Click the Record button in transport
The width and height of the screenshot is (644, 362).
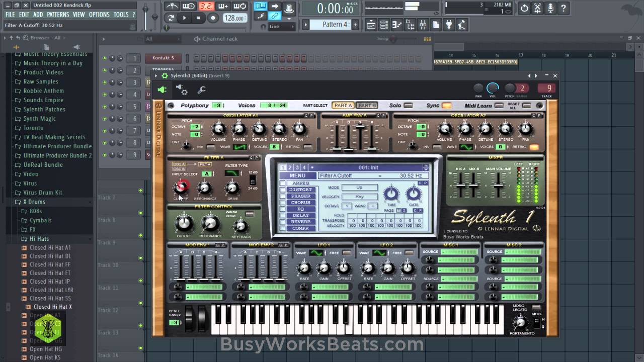click(213, 18)
